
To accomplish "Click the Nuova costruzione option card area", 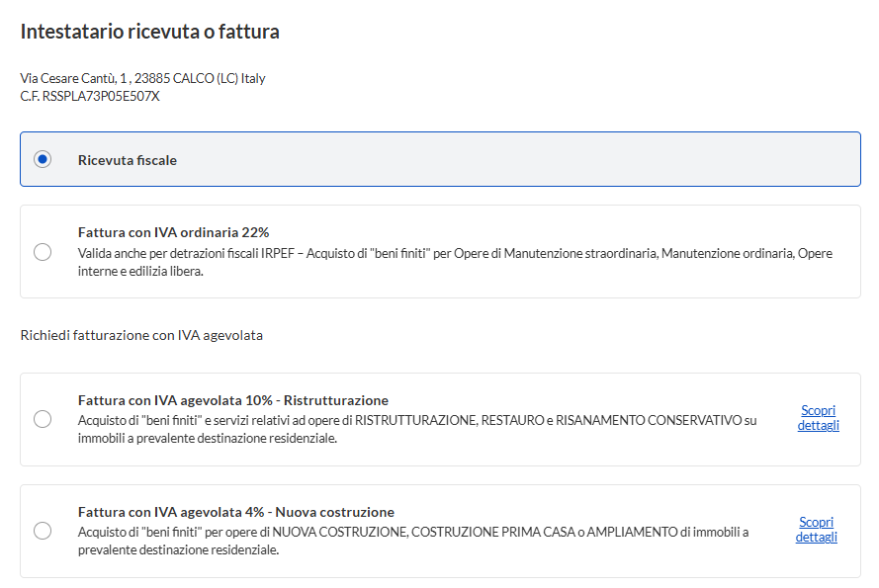I will point(440,531).
